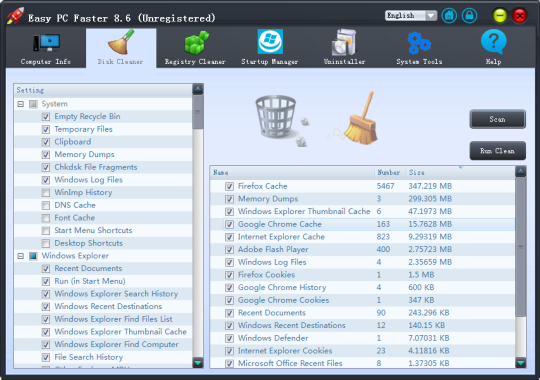Uncheck the Clipboard setting
540x380 pixels.
pos(45,142)
